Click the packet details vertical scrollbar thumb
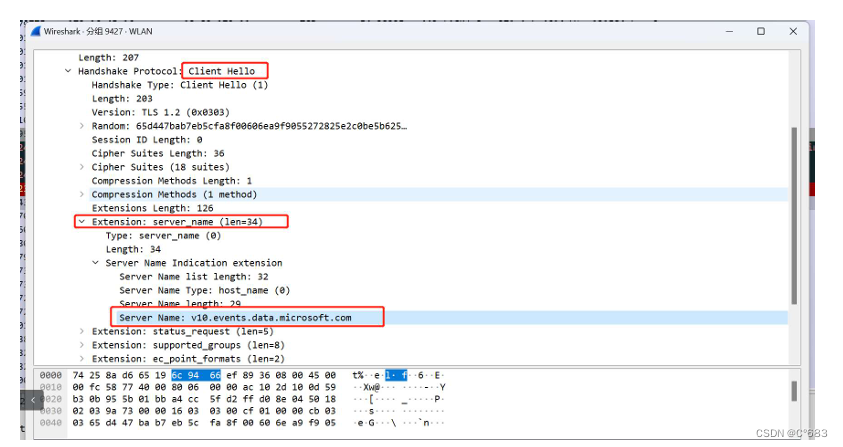The width and height of the screenshot is (843, 447). 794,215
